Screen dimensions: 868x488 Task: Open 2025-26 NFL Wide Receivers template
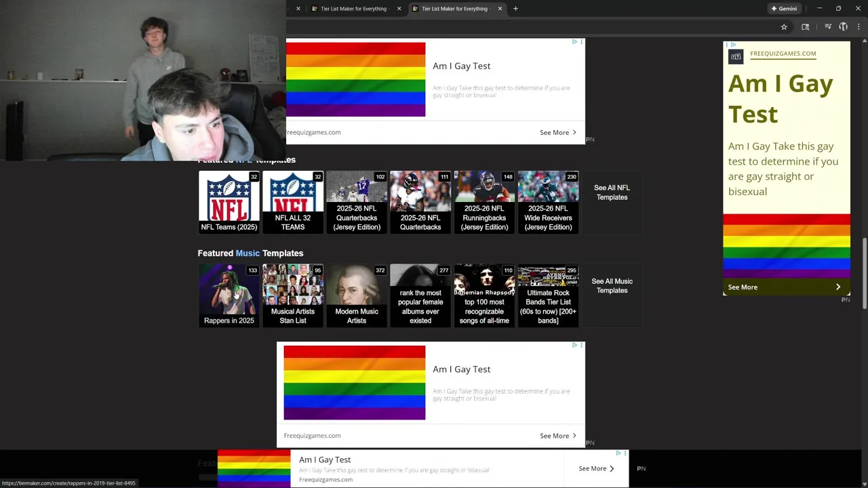click(x=548, y=202)
